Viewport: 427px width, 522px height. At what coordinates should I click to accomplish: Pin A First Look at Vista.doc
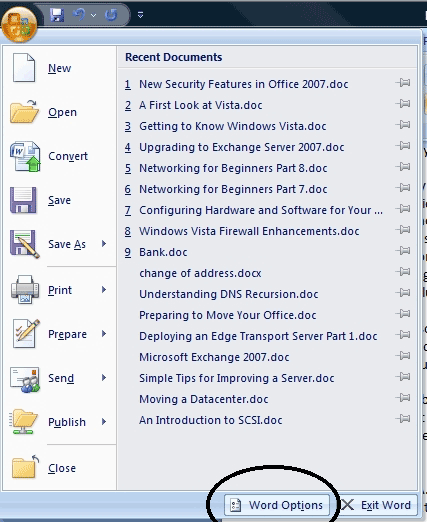[x=403, y=104]
